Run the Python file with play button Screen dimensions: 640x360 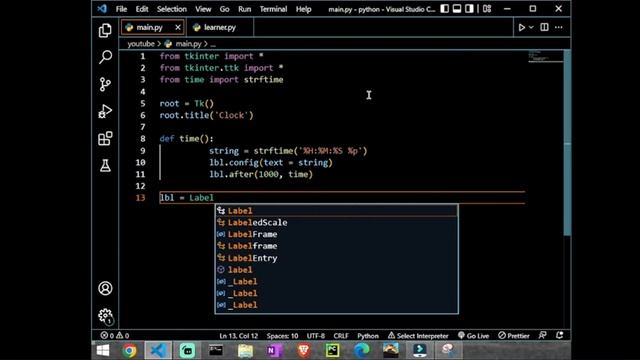522,27
